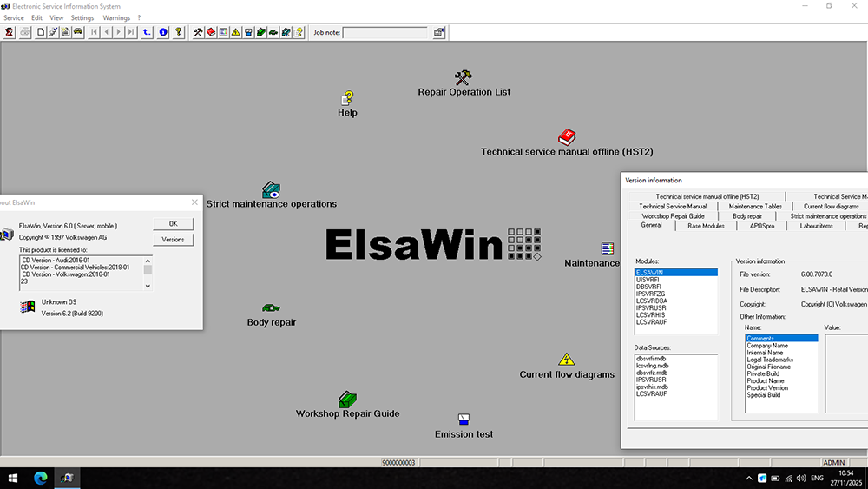Open the Repair Operation List icon
868x489 pixels.
pyautogui.click(x=464, y=78)
